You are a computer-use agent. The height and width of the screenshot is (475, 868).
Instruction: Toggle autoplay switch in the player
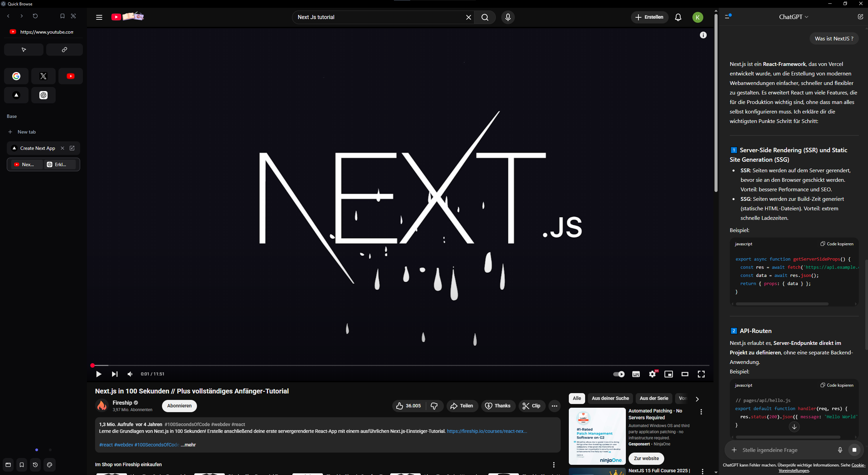pos(619,374)
